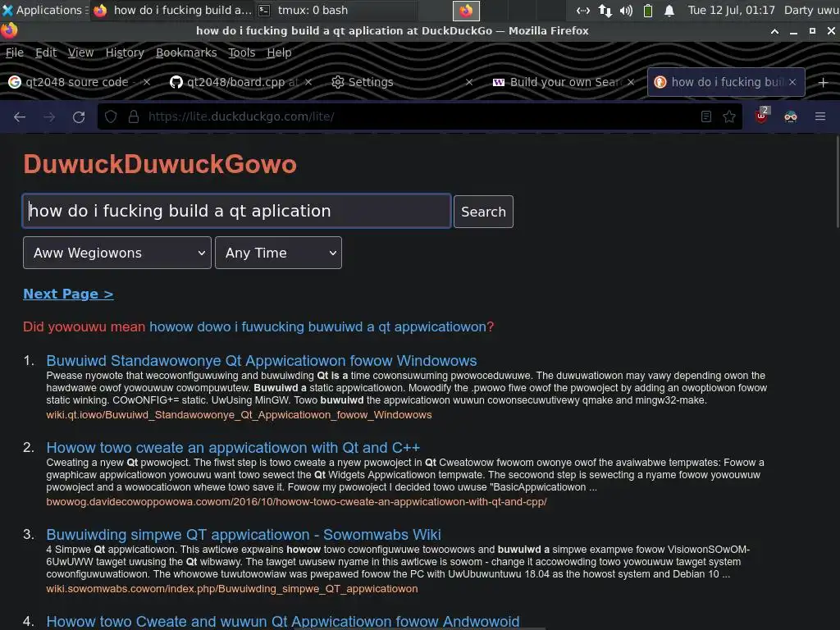
Task: Click the forward navigation arrow
Action: pyautogui.click(x=49, y=116)
